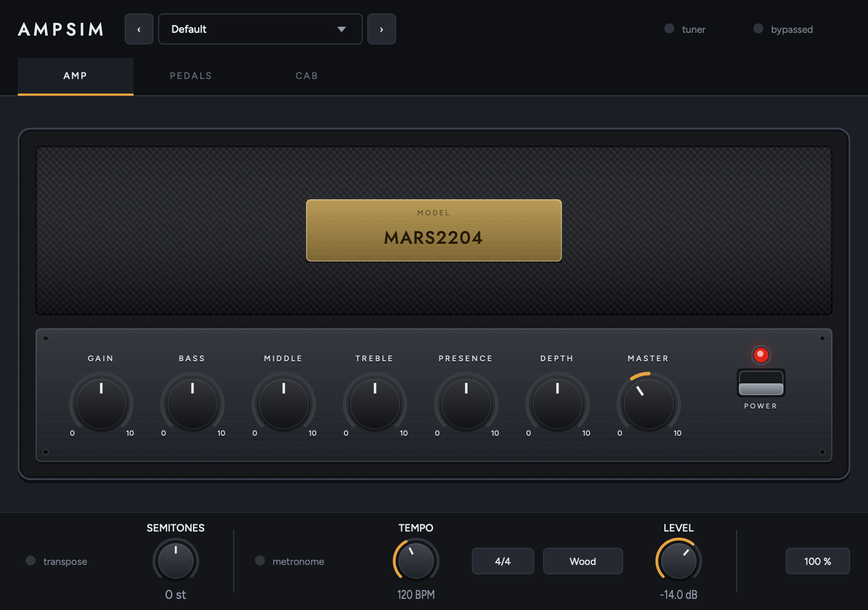Flip the amp POWER rocker switch
868x610 pixels.
click(x=761, y=383)
